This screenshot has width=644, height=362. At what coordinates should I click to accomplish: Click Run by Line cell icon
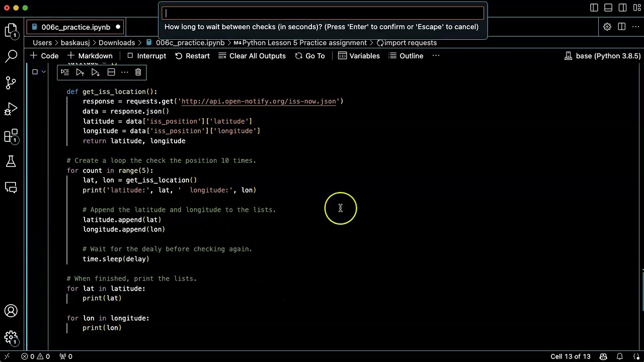pyautogui.click(x=65, y=72)
